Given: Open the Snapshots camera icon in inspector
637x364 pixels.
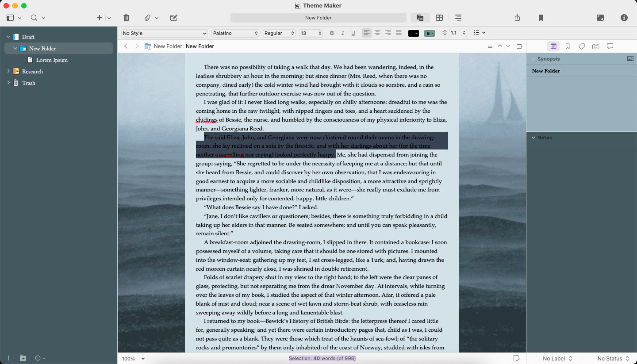Looking at the screenshot, I should tap(596, 46).
